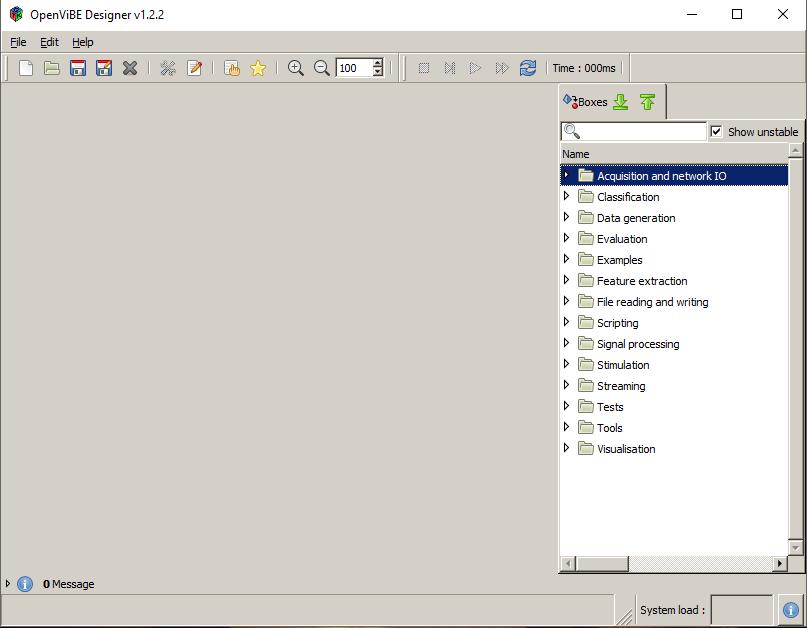Increase zoom with the spinner up arrow
807x628 pixels.
pyautogui.click(x=378, y=63)
